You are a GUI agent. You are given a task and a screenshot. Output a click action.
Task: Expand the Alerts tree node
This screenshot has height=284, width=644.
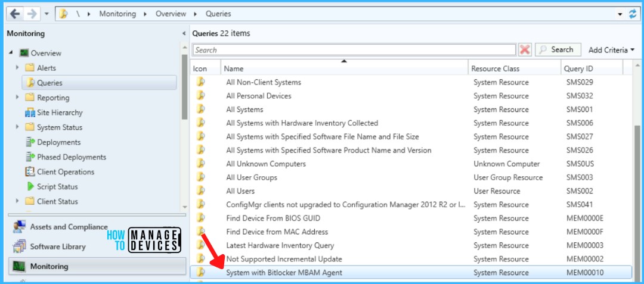17,68
